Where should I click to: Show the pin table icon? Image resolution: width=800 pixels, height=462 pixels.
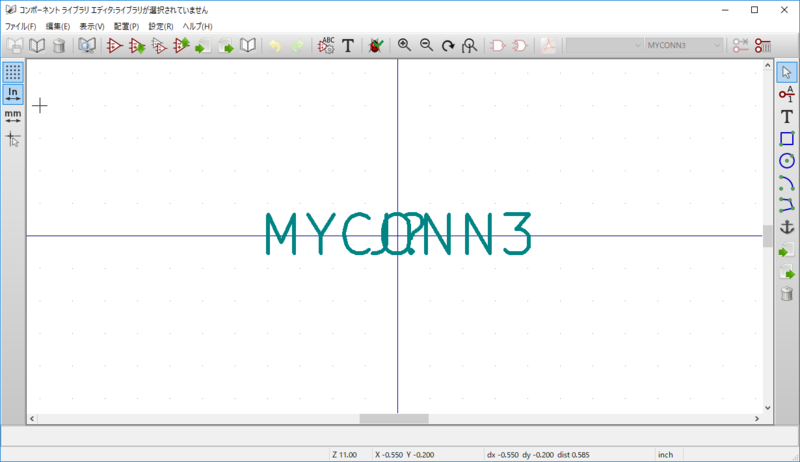coord(763,45)
